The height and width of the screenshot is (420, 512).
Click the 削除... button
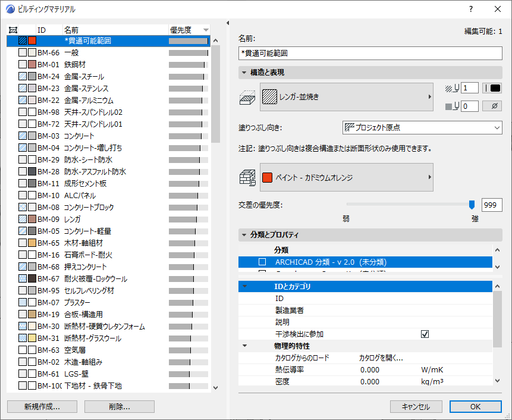tap(120, 406)
